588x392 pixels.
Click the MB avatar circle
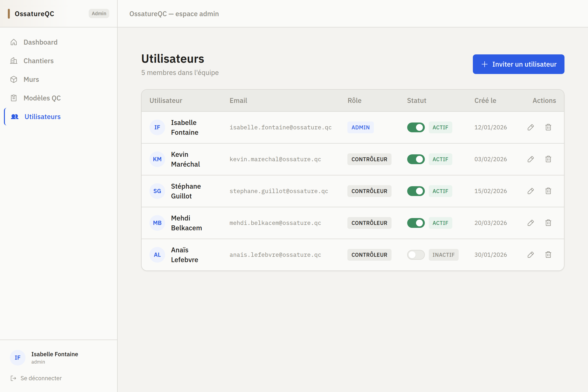[x=157, y=223]
